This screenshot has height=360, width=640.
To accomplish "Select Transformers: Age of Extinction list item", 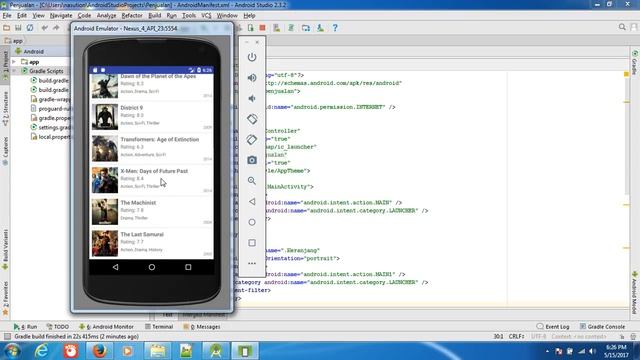I will point(151,148).
